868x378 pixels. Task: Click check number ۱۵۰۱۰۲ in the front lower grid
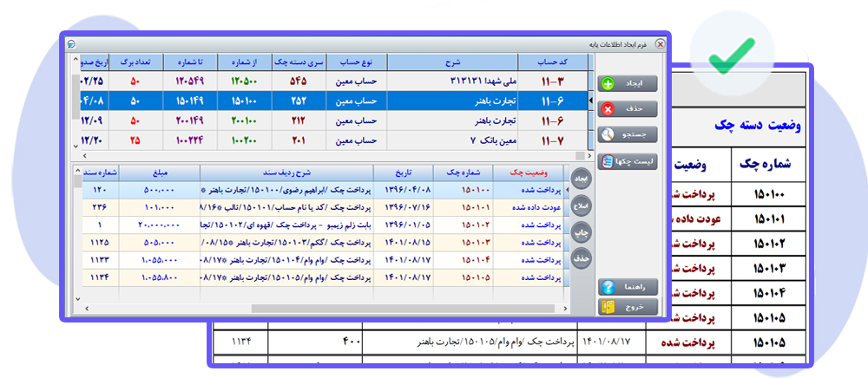click(x=463, y=225)
